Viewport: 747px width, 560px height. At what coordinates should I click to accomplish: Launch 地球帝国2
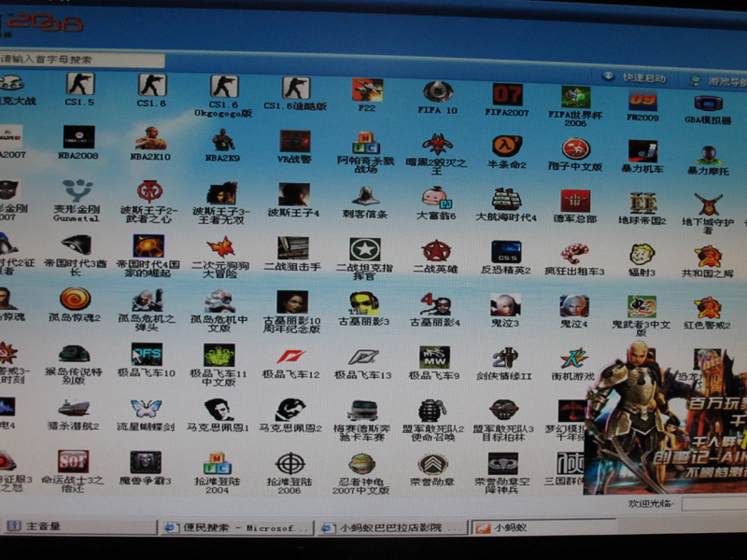point(642,203)
